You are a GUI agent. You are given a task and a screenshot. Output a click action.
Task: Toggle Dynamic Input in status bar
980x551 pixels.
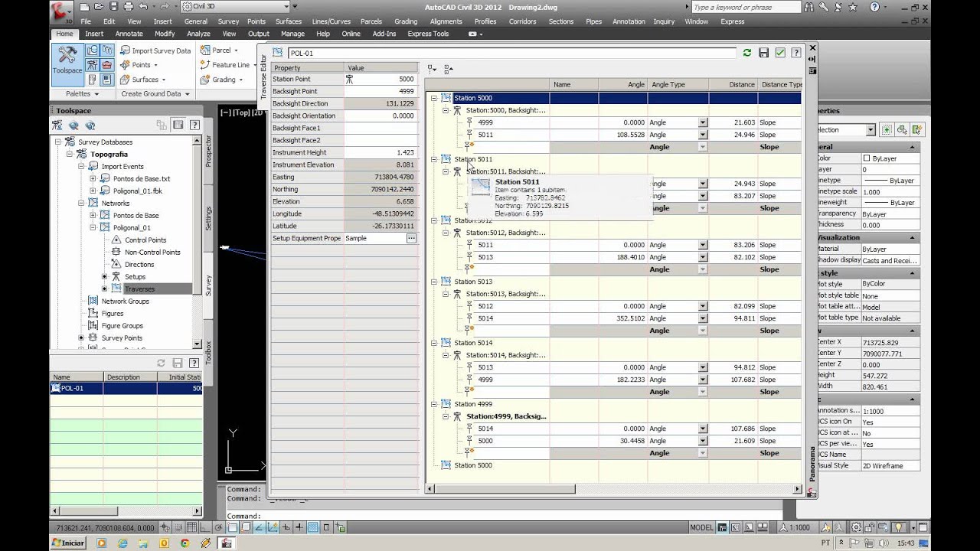click(286, 527)
